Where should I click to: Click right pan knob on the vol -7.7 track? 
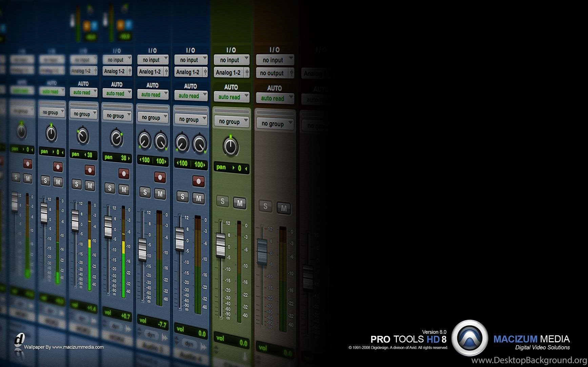click(161, 142)
